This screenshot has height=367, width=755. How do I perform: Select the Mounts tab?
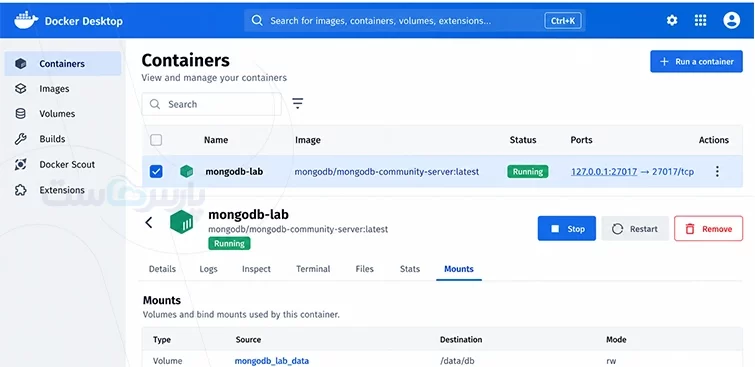click(x=459, y=269)
